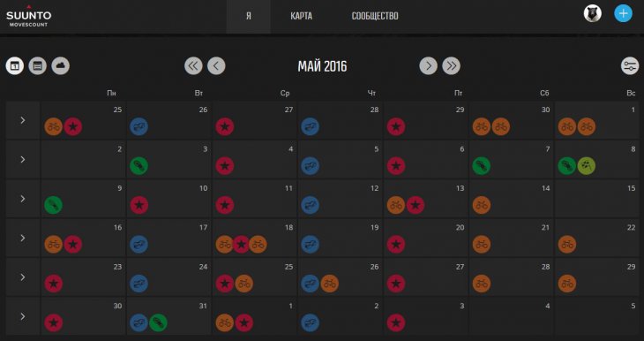
Task: Open the light green activity on May 8
Action: click(586, 166)
